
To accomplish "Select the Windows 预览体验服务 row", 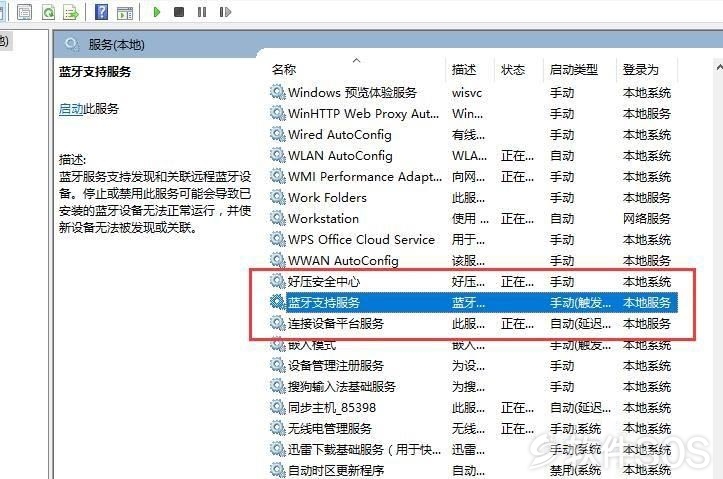I will click(473, 93).
